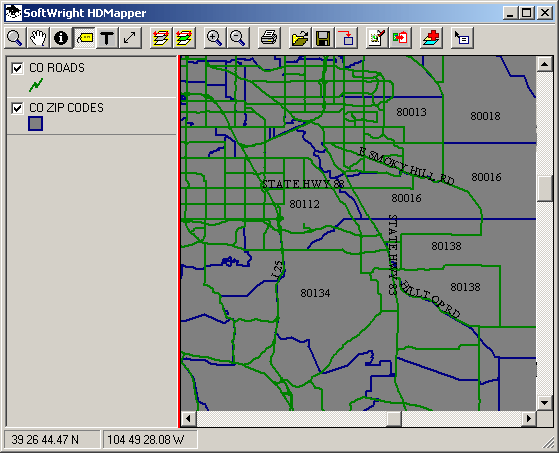The width and height of the screenshot is (559, 453).
Task: Click the horizontal scrollbar left arrow
Action: 189,418
